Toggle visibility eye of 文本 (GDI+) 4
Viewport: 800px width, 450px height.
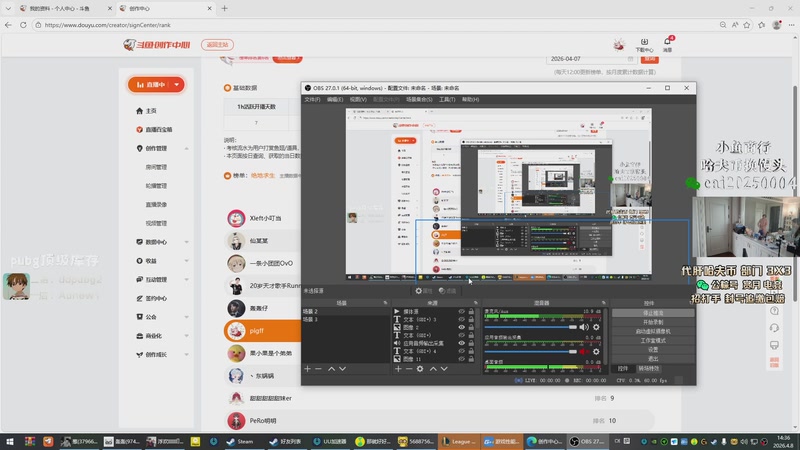click(461, 351)
